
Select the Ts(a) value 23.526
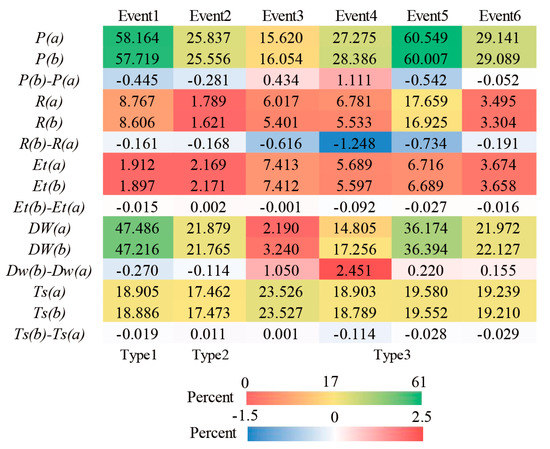click(282, 290)
